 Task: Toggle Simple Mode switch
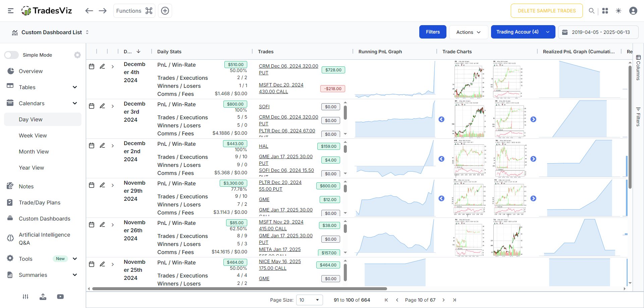point(11,55)
